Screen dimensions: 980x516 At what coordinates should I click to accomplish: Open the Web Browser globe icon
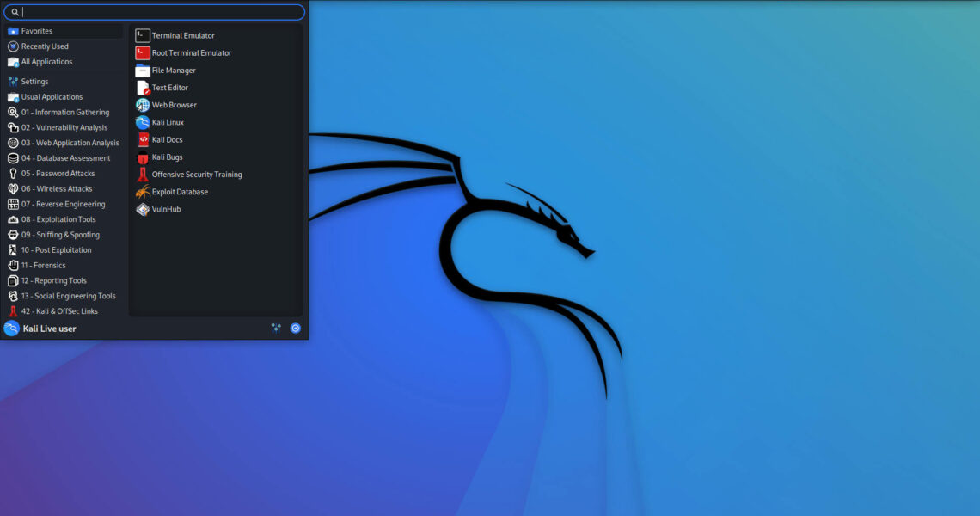tap(143, 105)
